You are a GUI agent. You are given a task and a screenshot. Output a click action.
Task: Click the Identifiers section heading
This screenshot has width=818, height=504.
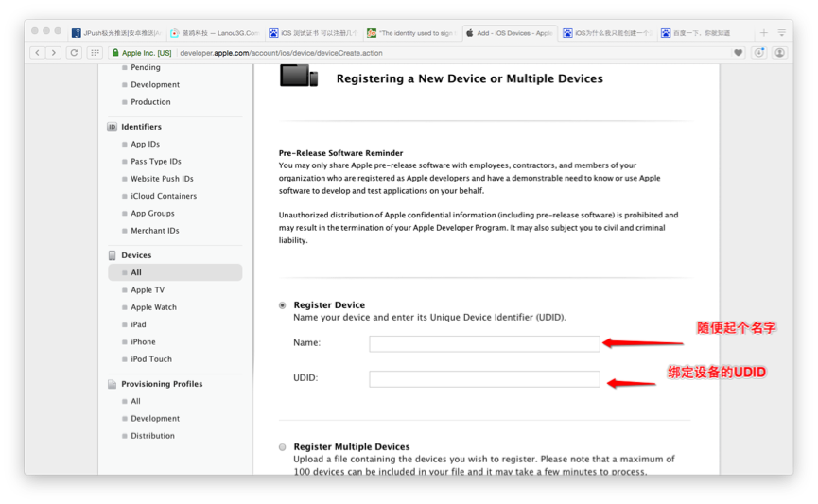[141, 127]
